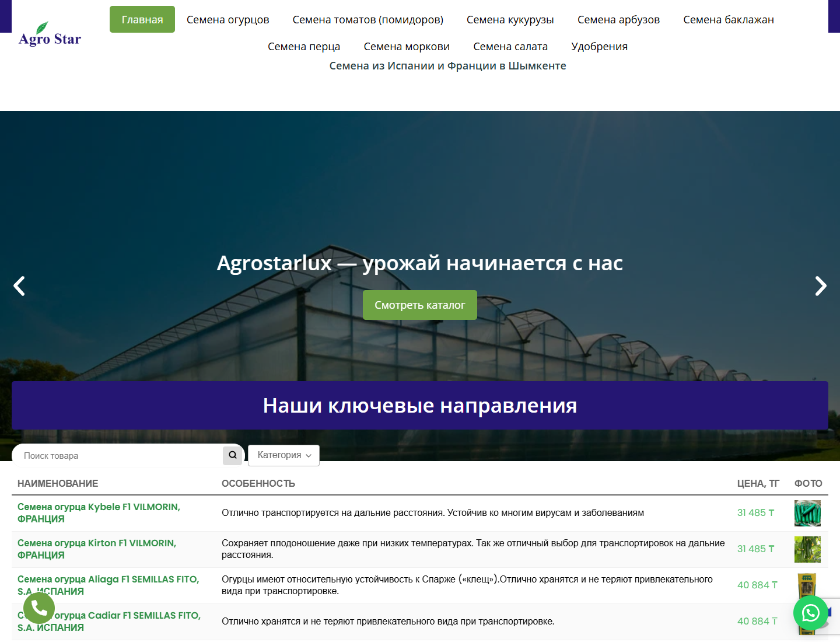This screenshot has height=642, width=840.
Task: Click description 'Отлично транспортируется на дальние расстояния'
Action: point(433,512)
